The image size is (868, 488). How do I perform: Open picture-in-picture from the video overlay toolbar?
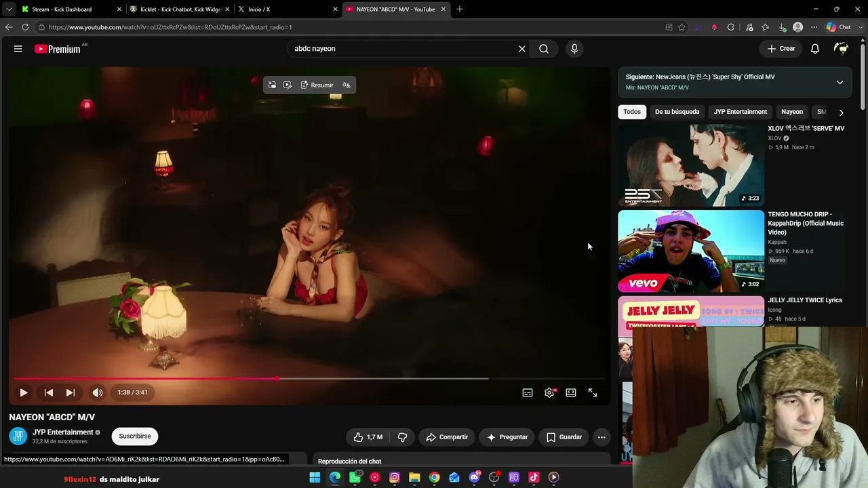coord(272,85)
